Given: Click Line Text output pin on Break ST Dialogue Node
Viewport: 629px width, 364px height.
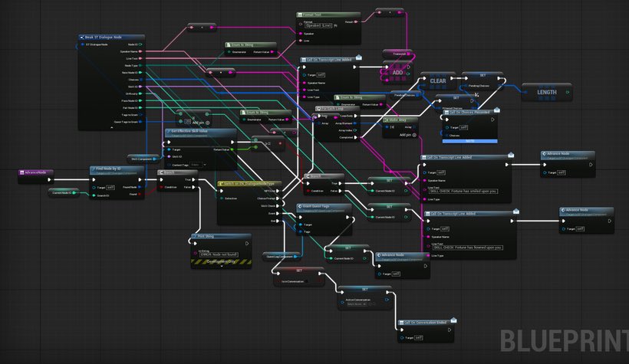Looking at the screenshot, I should click(x=140, y=58).
